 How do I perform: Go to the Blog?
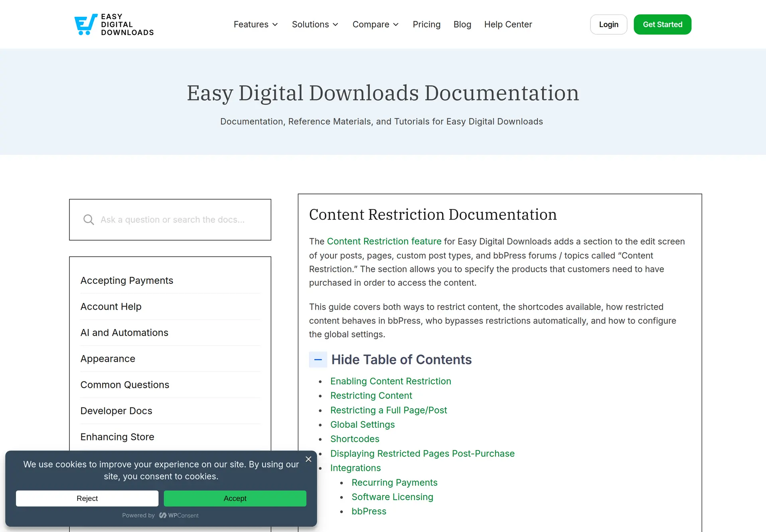coord(462,24)
